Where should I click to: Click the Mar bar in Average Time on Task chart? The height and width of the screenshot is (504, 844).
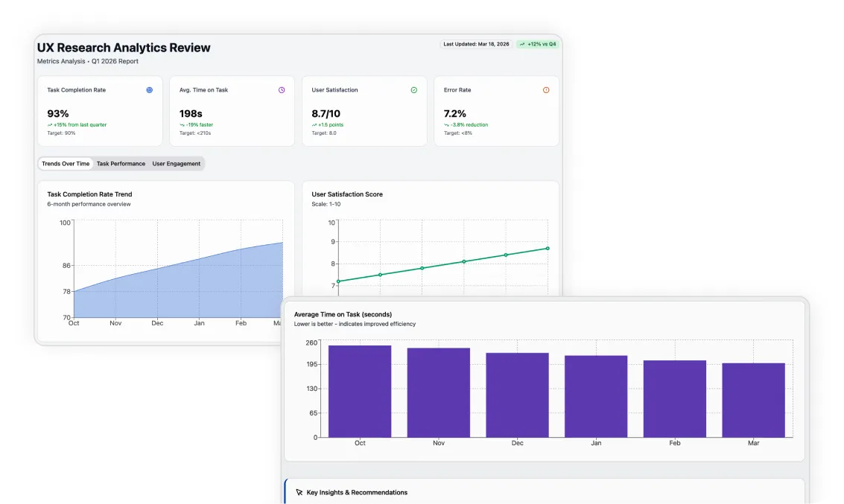point(753,401)
